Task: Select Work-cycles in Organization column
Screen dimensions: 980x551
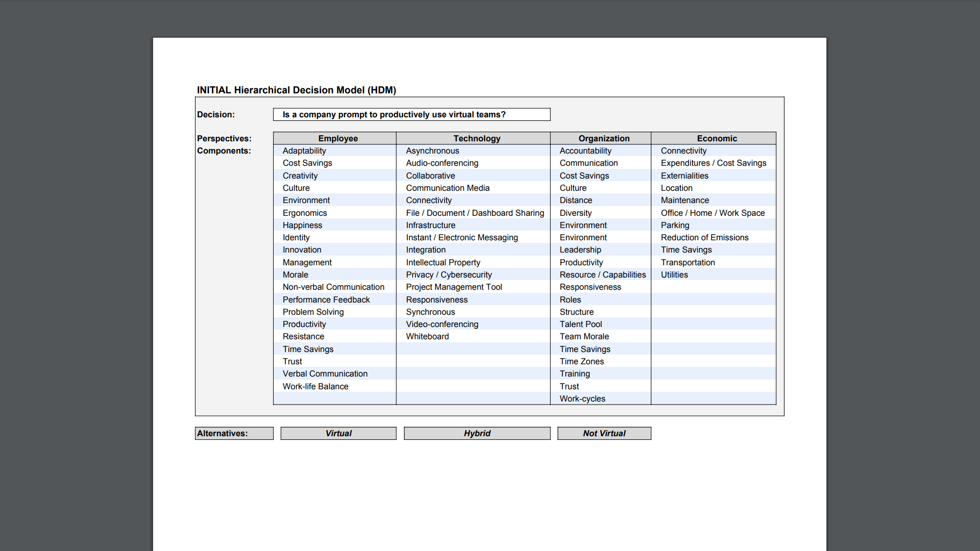Action: [x=582, y=398]
